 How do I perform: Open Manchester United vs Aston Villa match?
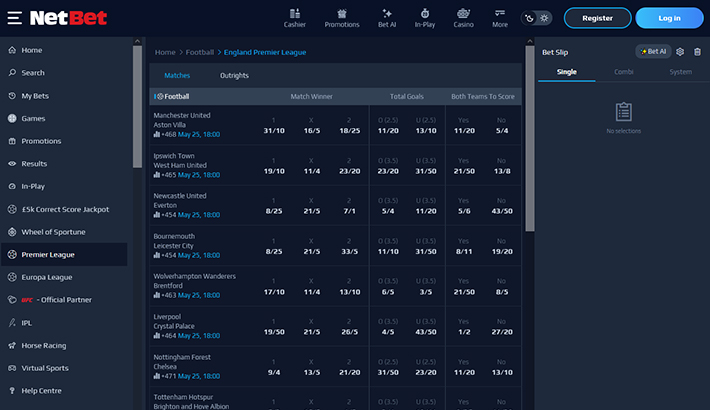click(182, 120)
